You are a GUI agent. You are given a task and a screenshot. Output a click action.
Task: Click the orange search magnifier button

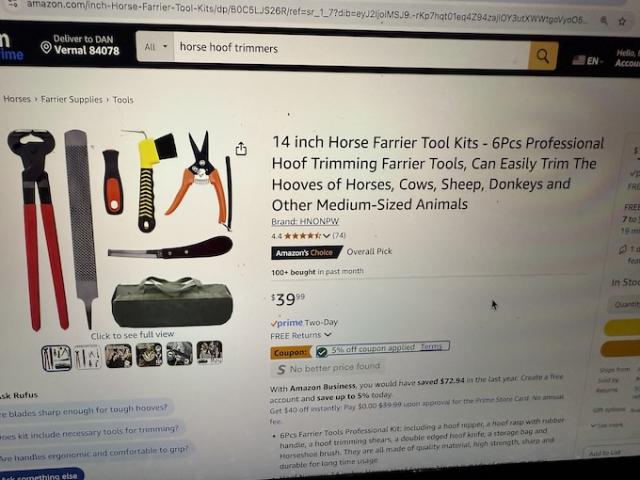pyautogui.click(x=543, y=56)
